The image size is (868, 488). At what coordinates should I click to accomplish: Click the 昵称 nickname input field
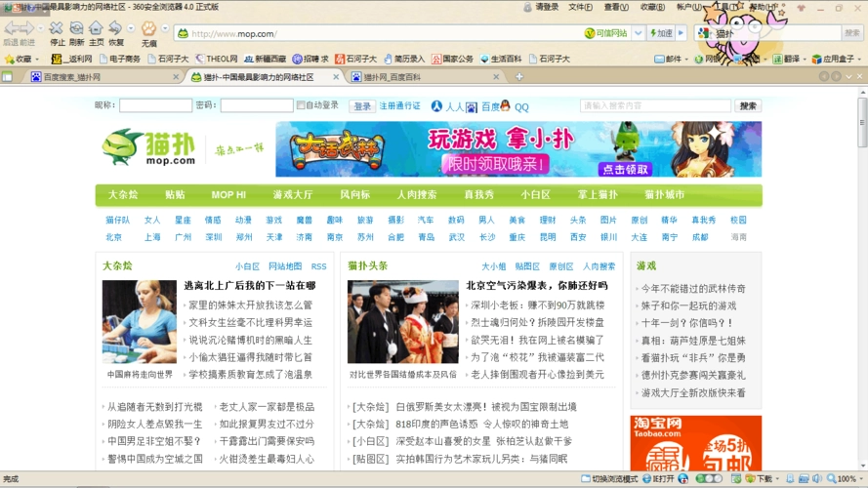[x=155, y=105]
